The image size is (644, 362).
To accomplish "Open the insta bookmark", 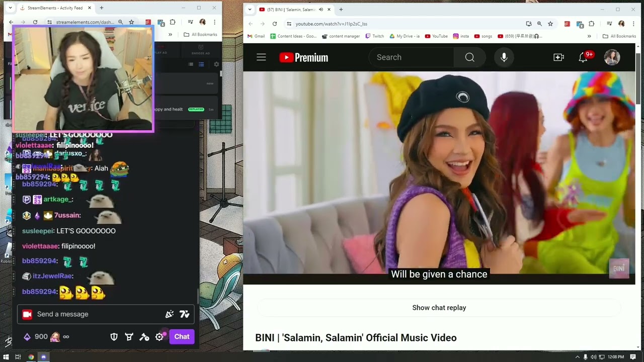I will tap(461, 36).
